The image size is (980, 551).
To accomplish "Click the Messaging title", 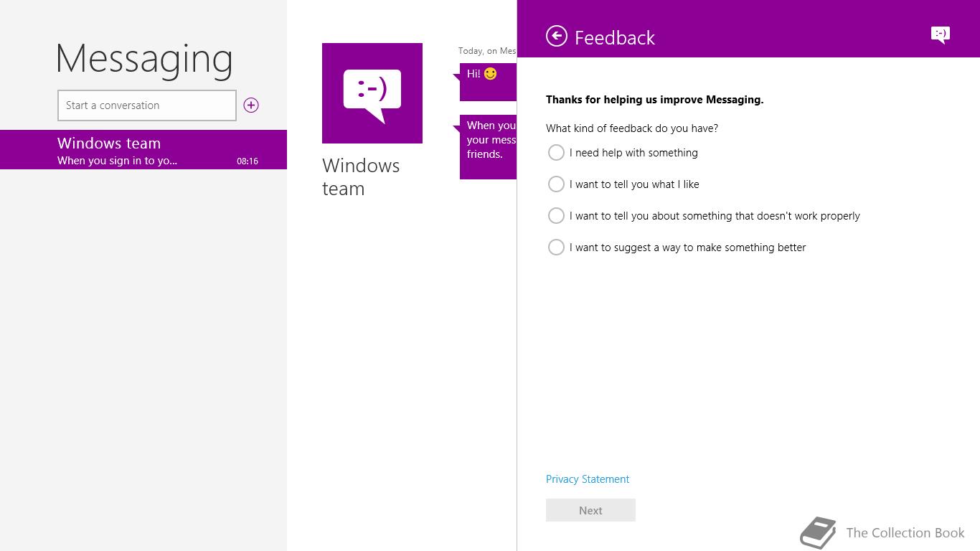I will tap(144, 59).
